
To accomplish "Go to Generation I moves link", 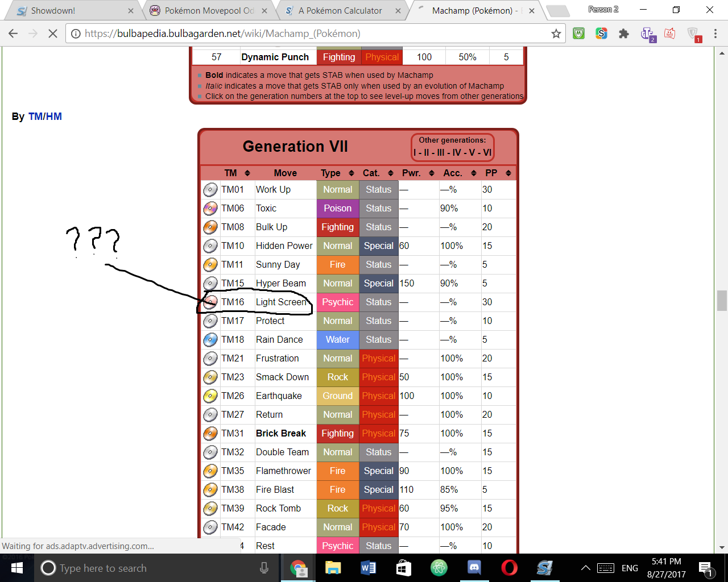I will click(415, 152).
